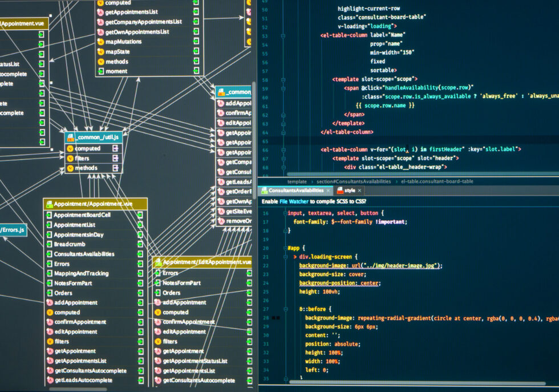Collapse #app block fold at line 20
The image size is (559, 392).
pos(286,248)
